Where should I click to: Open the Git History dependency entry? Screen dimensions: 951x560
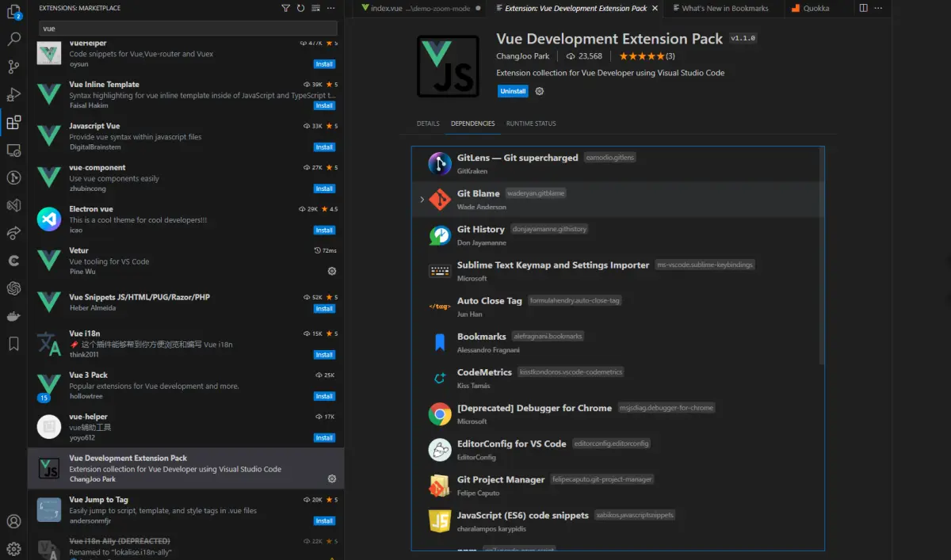click(x=618, y=235)
